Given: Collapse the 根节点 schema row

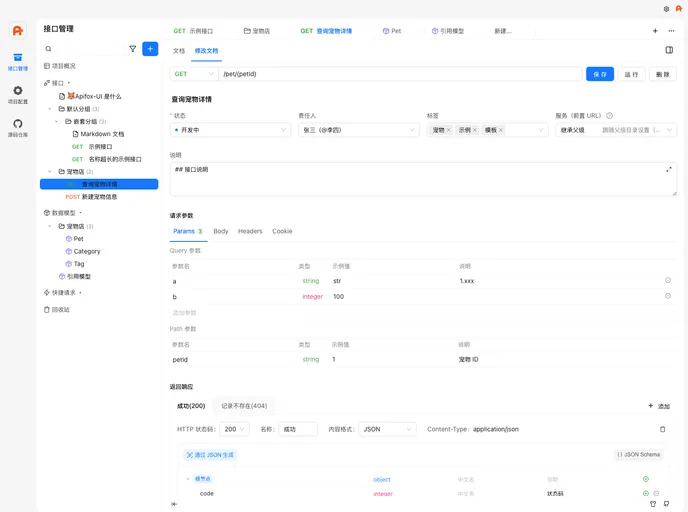Looking at the screenshot, I should [188, 479].
